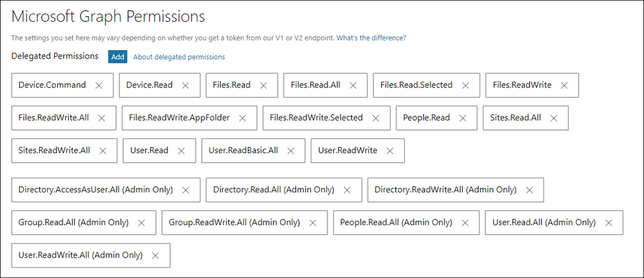Remove Directory.AccessAsUser.All admin permission
Image resolution: width=644 pixels, height=278 pixels.
pos(186,190)
